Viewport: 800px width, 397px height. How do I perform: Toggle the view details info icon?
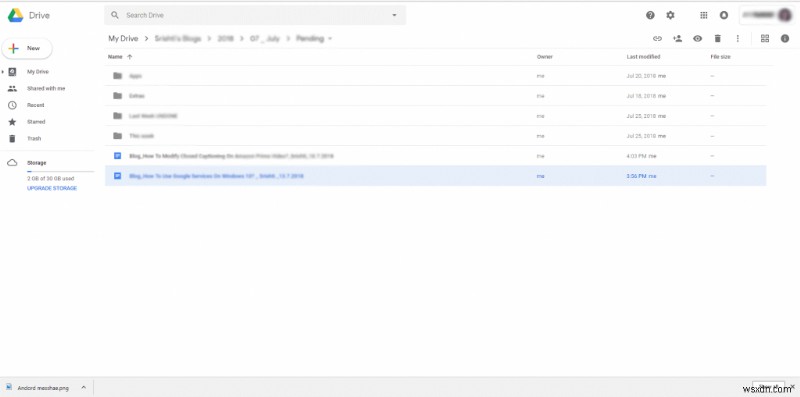(785, 39)
